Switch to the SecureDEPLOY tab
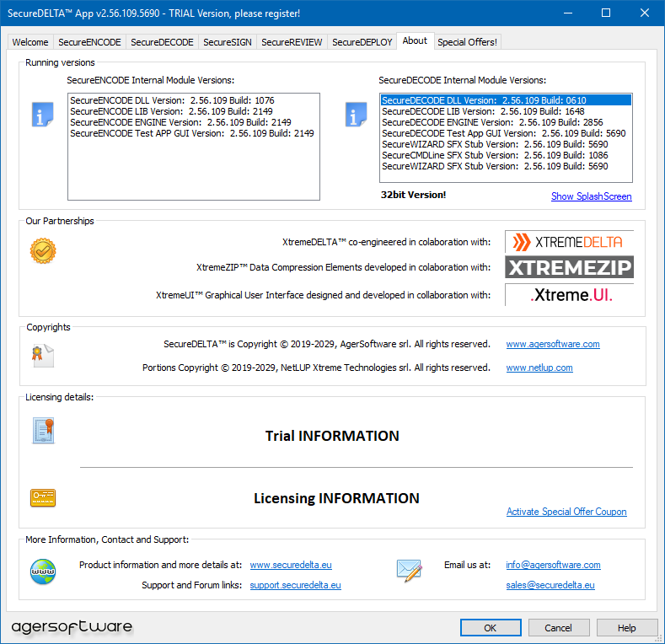This screenshot has width=665, height=644. click(362, 42)
